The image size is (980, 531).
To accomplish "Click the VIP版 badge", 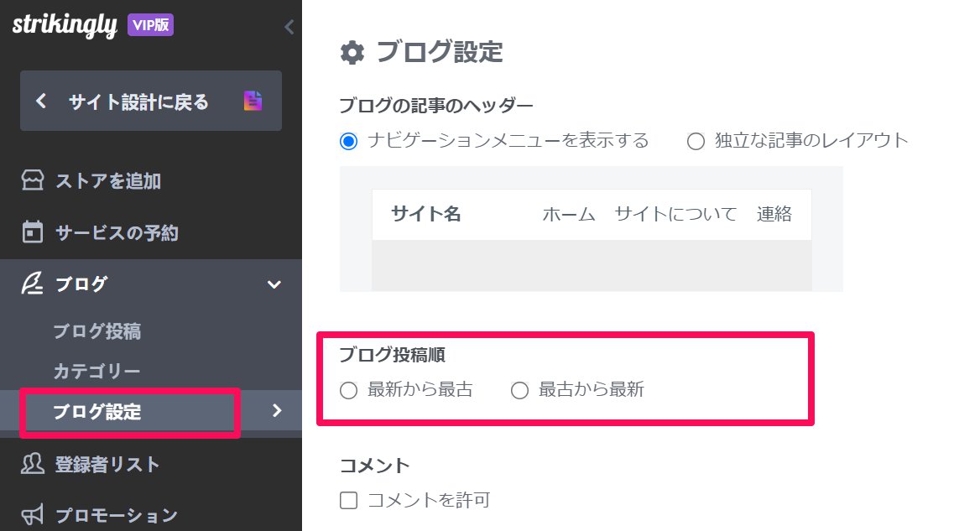I will pyautogui.click(x=151, y=25).
